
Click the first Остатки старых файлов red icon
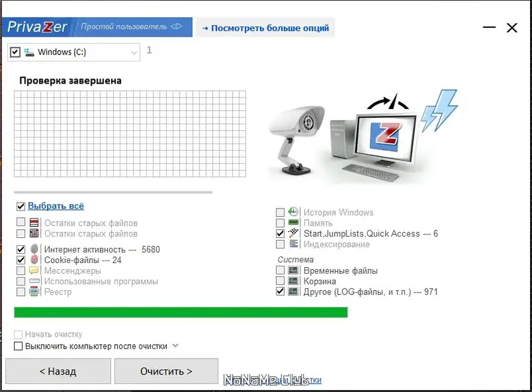35,223
